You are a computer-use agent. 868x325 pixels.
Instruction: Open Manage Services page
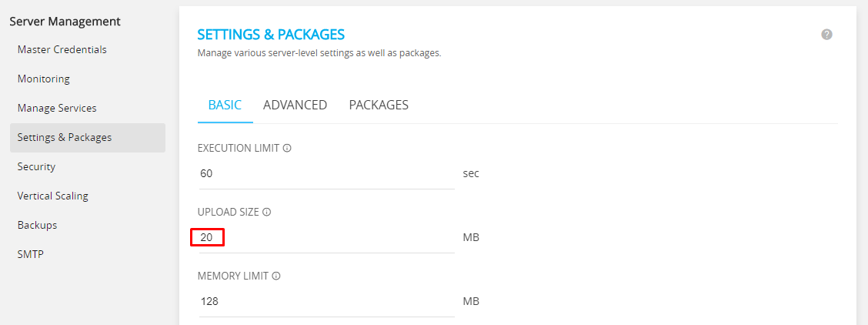pyautogui.click(x=57, y=109)
